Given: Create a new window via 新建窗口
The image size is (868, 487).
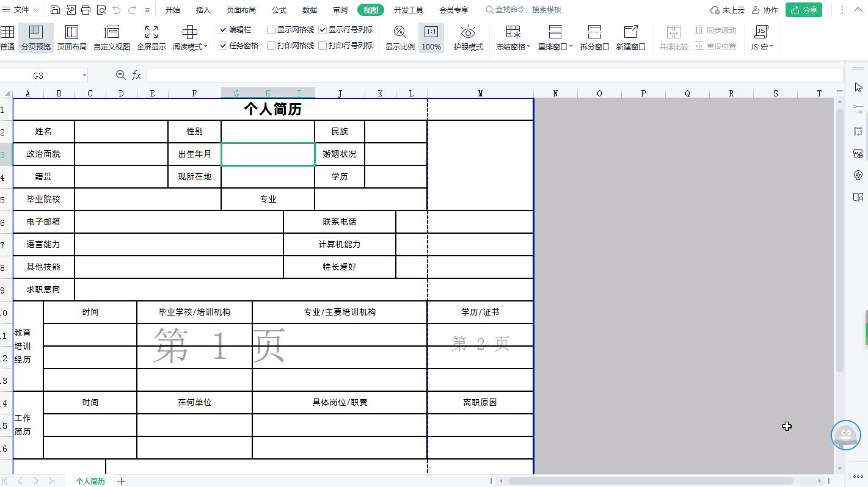Looking at the screenshot, I should pyautogui.click(x=631, y=37).
